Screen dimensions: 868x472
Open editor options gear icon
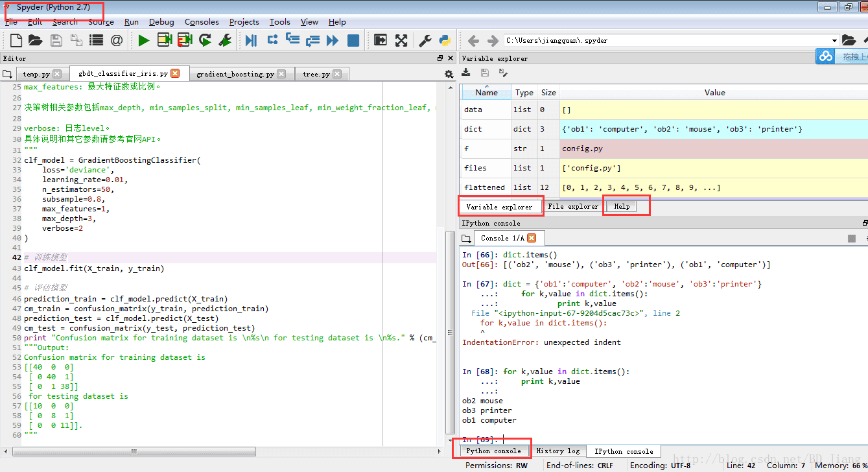click(x=449, y=74)
